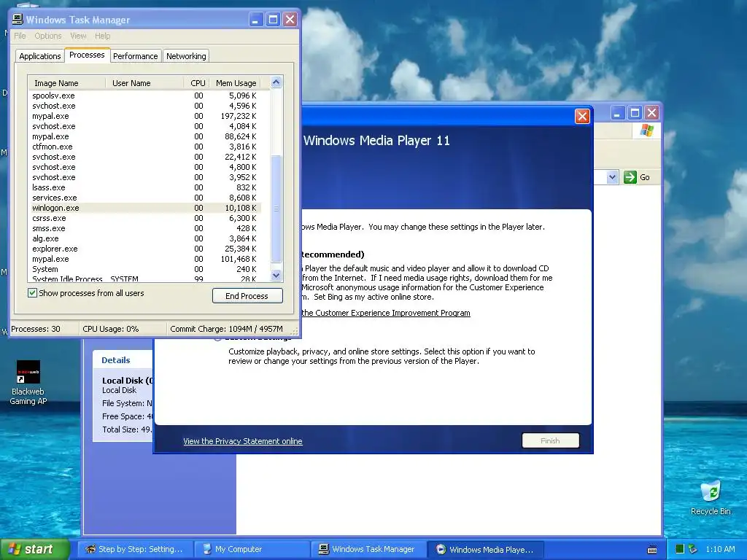
Task: Click the End Process button
Action: click(247, 296)
